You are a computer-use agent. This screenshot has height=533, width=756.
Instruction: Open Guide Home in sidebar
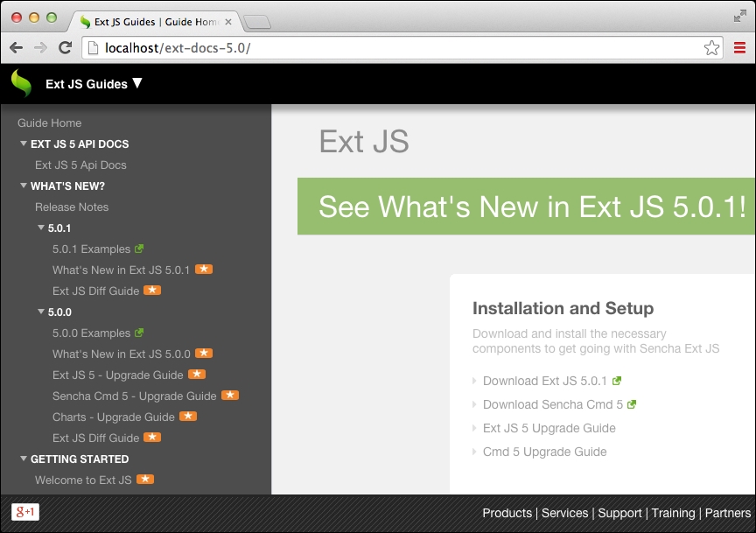pyautogui.click(x=50, y=123)
